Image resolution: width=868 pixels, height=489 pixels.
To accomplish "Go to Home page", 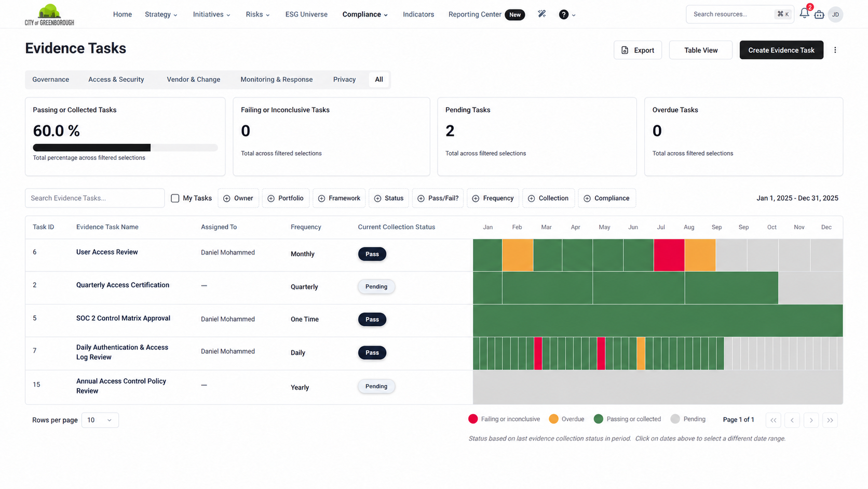I will (x=123, y=15).
